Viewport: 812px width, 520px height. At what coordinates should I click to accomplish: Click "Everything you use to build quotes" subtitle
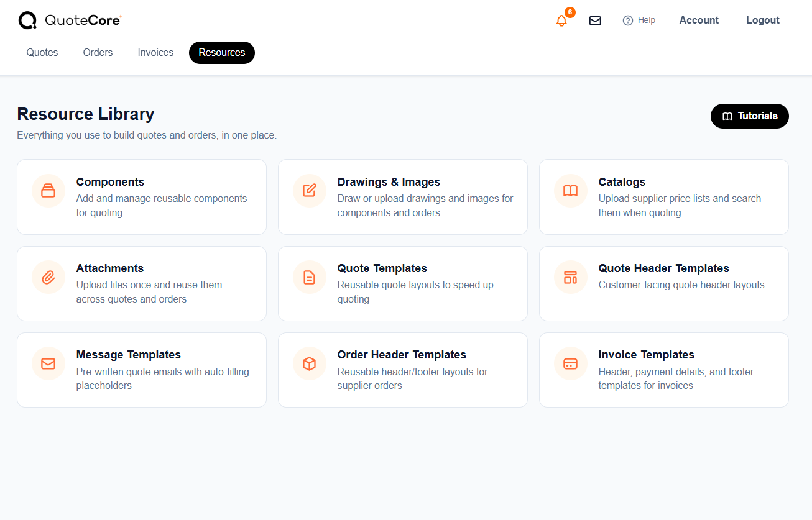click(147, 135)
